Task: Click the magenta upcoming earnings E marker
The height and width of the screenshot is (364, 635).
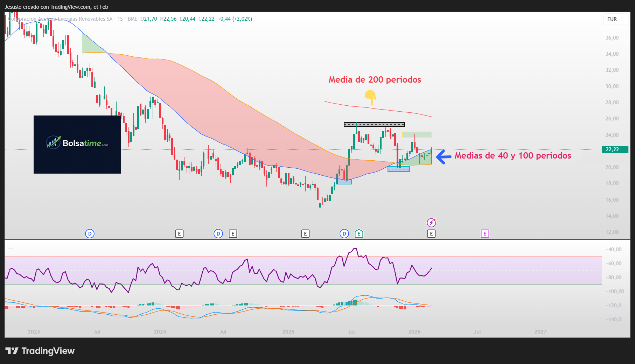Action: 485,234
